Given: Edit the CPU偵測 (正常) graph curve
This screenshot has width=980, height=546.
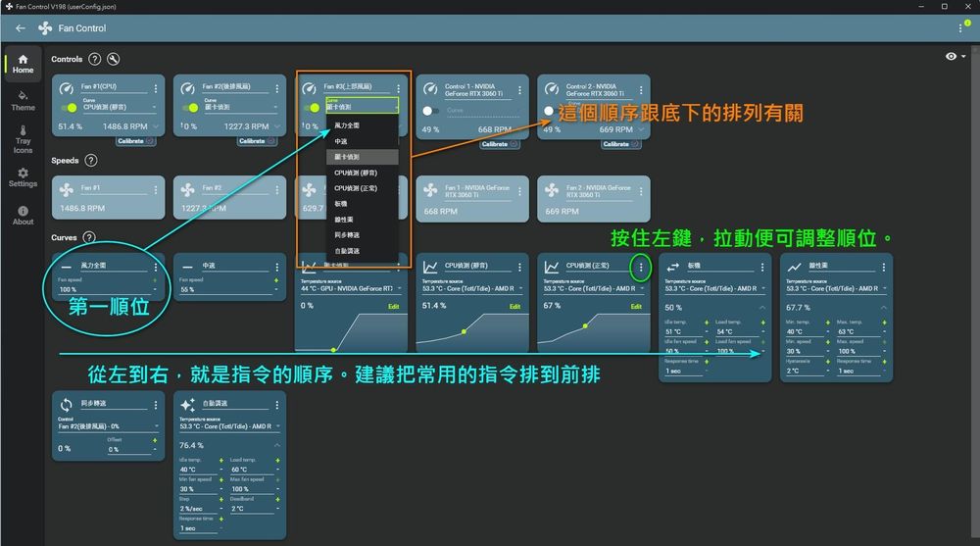Looking at the screenshot, I should pyautogui.click(x=636, y=307).
